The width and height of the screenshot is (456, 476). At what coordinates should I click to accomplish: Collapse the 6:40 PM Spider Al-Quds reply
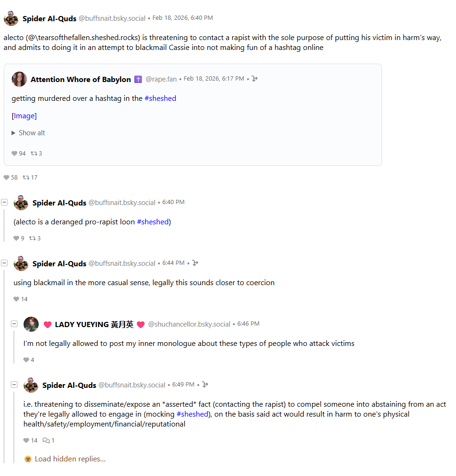(4, 202)
